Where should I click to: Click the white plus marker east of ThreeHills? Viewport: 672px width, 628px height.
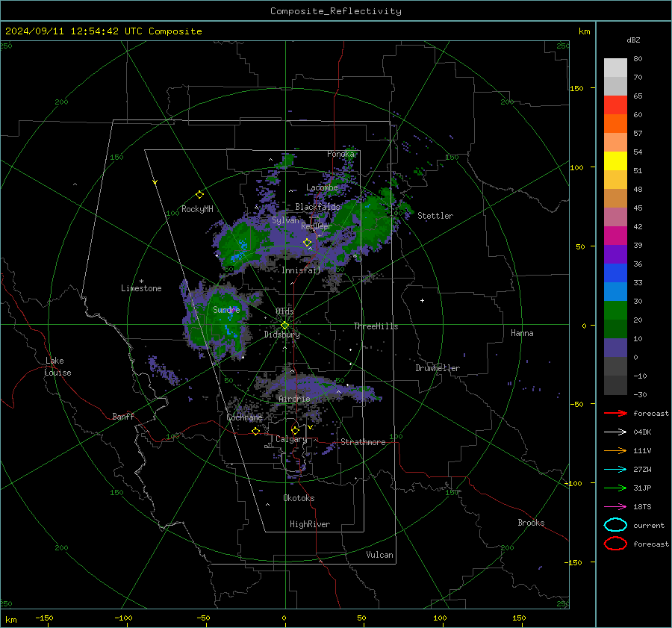pos(422,300)
